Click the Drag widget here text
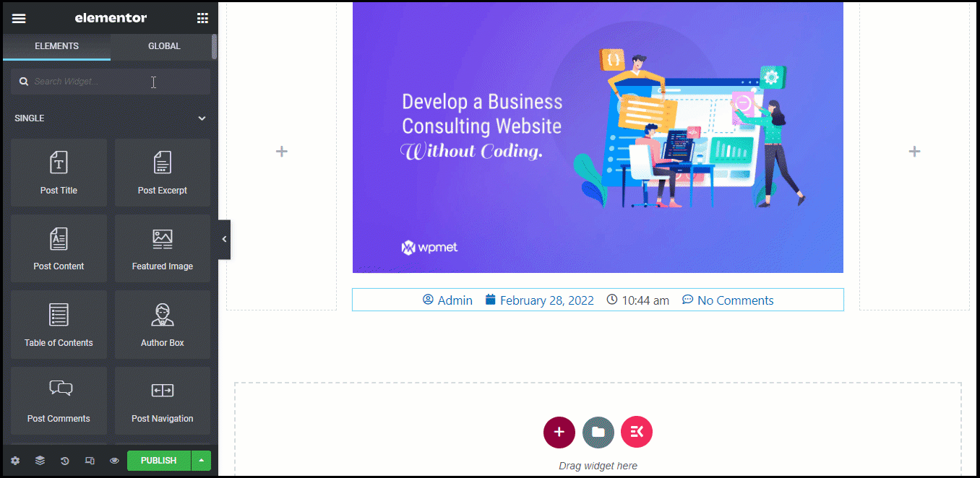Screen dimensions: 980x478 pyautogui.click(x=598, y=466)
